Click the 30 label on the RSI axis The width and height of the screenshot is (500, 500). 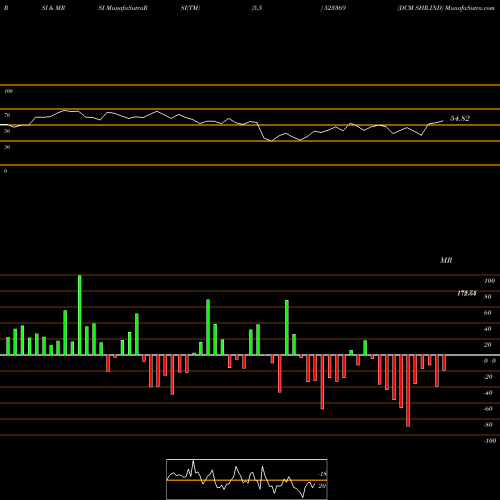[7, 147]
